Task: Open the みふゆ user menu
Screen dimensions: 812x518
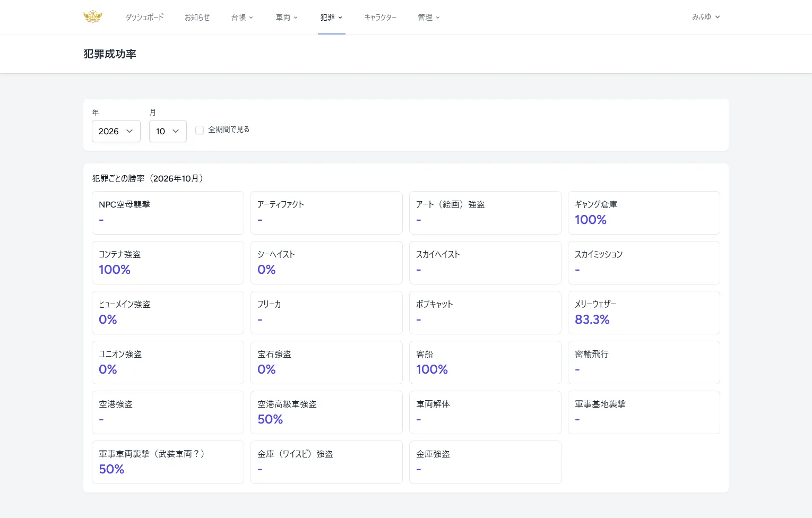Action: pos(706,17)
